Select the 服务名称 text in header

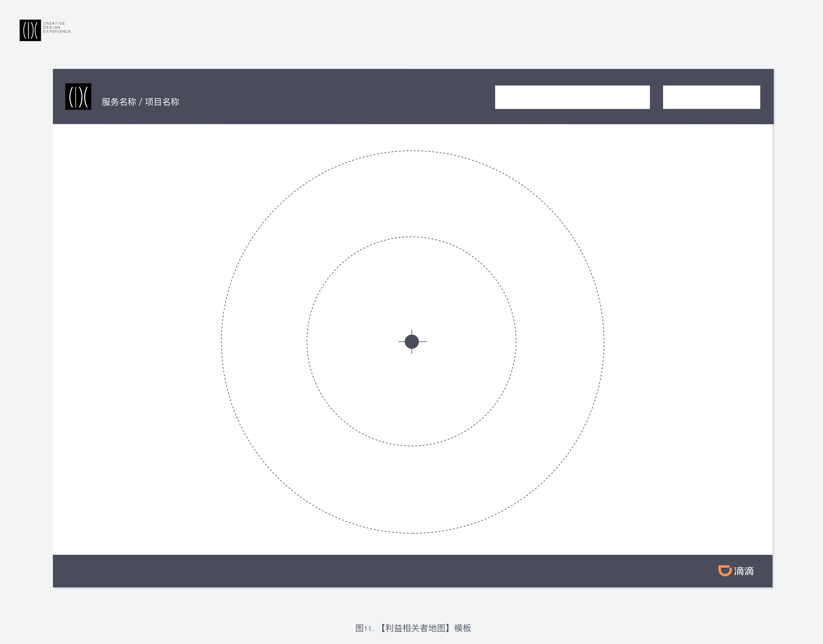tap(119, 102)
